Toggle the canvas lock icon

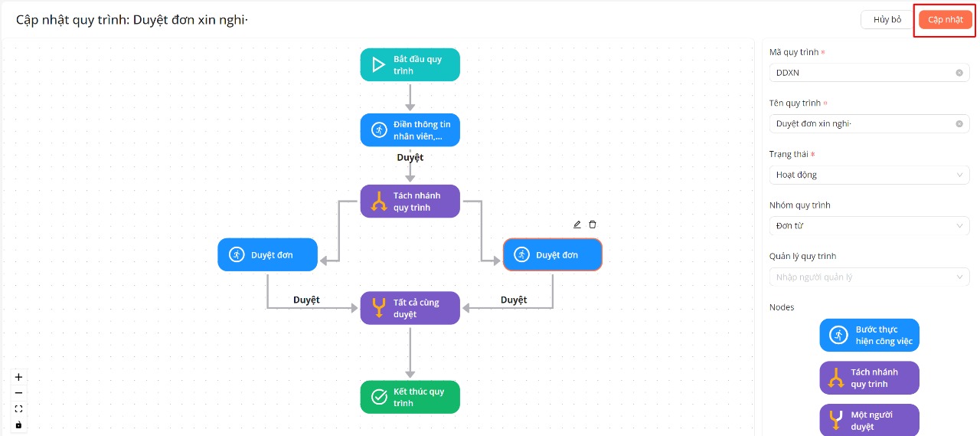19,425
